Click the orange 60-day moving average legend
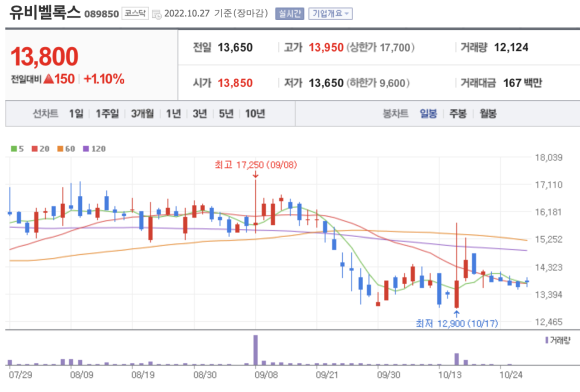 pyautogui.click(x=66, y=149)
